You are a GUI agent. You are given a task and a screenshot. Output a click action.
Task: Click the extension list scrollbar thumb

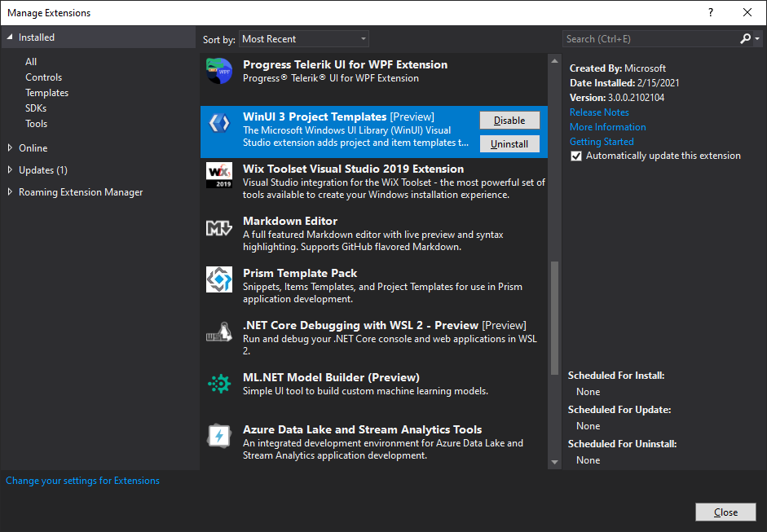(x=554, y=318)
